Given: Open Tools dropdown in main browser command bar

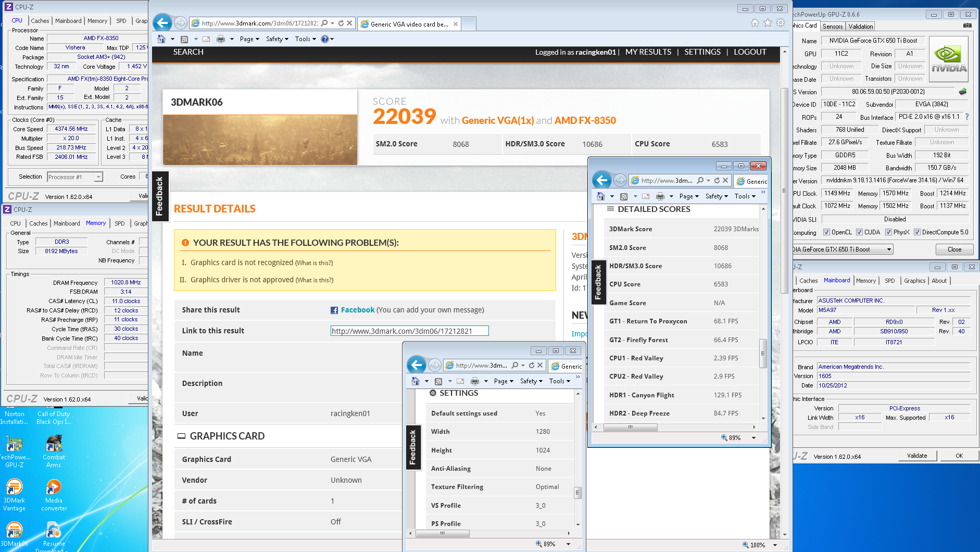Looking at the screenshot, I should point(306,39).
